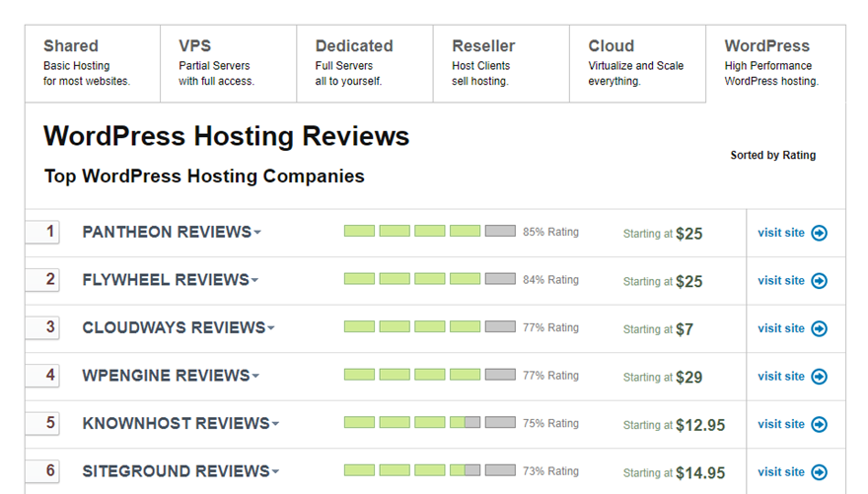This screenshot has height=494, width=868.
Task: Visit site link for Pantheon
Action: point(781,233)
